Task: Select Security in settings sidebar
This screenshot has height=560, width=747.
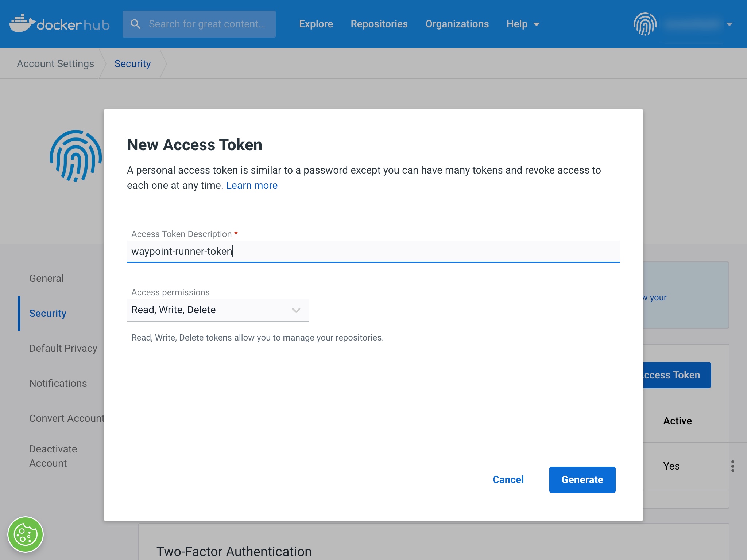Action: click(x=48, y=314)
